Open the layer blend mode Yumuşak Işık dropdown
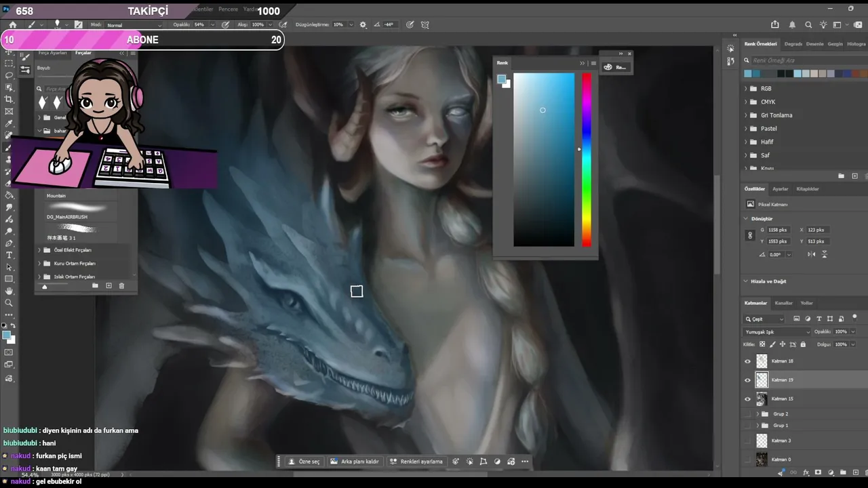 [x=777, y=332]
